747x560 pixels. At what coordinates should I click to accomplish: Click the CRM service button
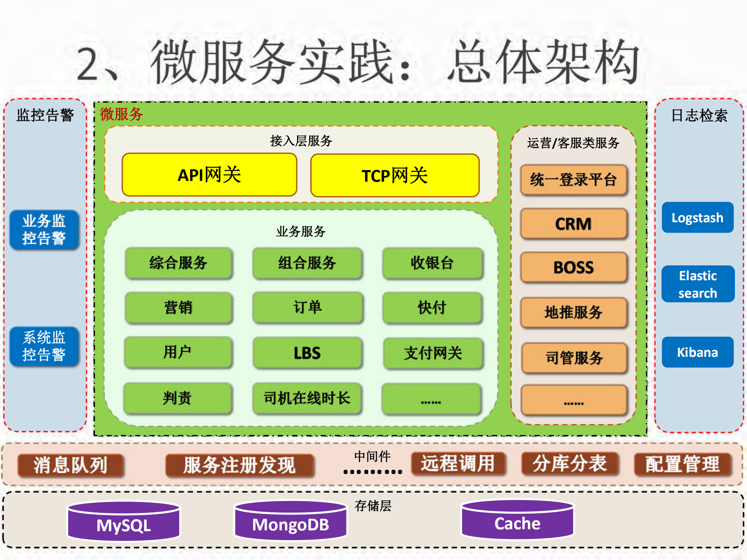(x=574, y=225)
